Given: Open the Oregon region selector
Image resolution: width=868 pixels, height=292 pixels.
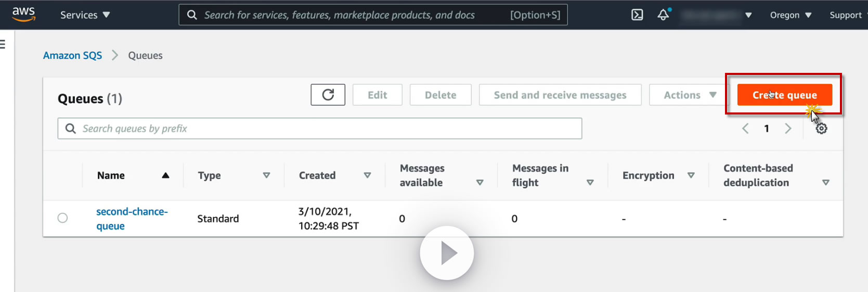Looking at the screenshot, I should (791, 15).
